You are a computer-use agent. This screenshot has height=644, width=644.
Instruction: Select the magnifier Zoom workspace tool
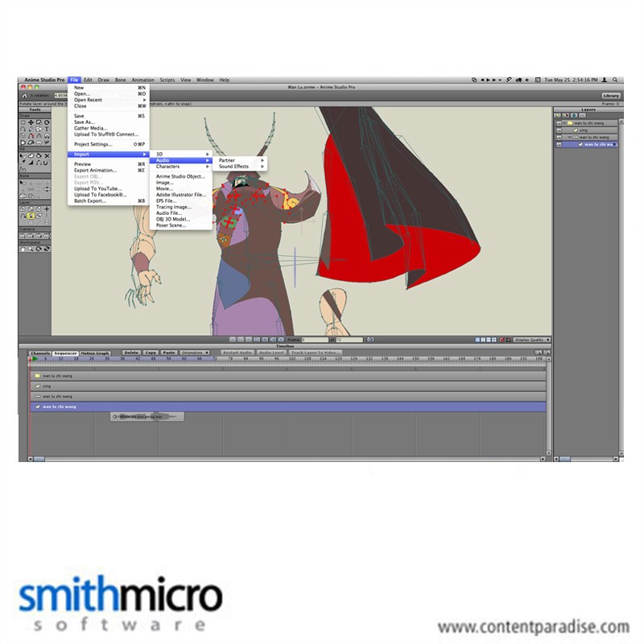coord(31,249)
